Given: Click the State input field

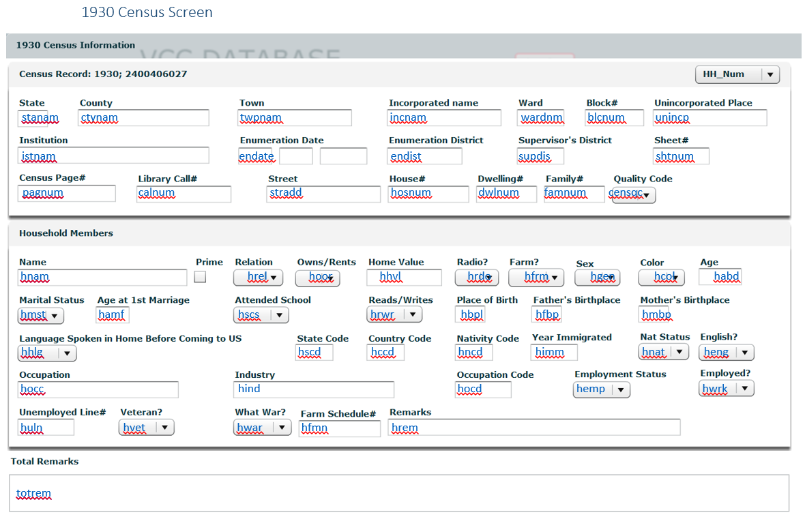Looking at the screenshot, I should point(40,118).
